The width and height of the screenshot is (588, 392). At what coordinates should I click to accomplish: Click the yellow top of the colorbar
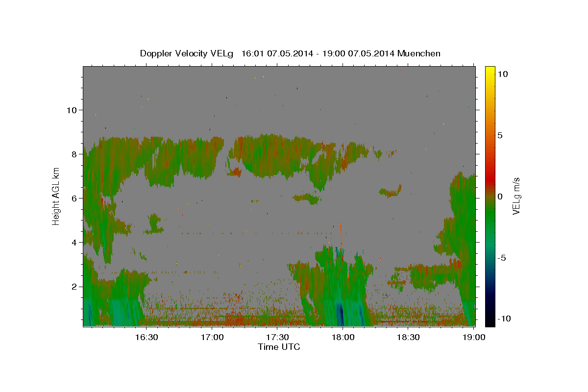click(490, 71)
